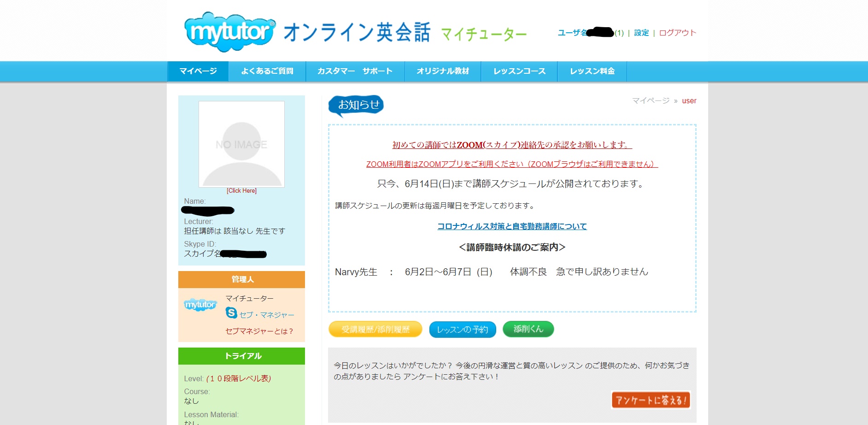Open コロナウィルス対策と自宅勤務講師について link
Image resolution: width=868 pixels, height=425 pixels.
512,226
